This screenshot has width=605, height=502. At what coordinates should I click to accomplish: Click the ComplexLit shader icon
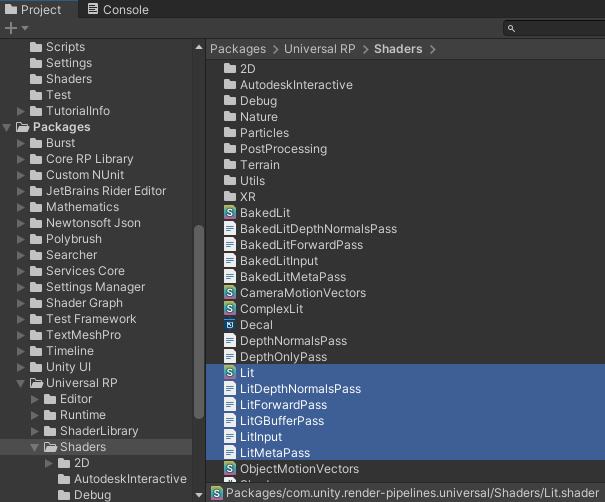[230, 309]
